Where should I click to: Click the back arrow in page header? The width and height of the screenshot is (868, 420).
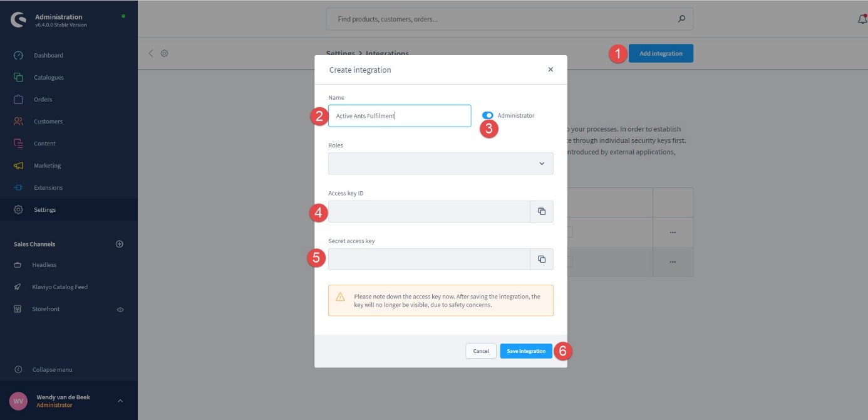click(150, 53)
